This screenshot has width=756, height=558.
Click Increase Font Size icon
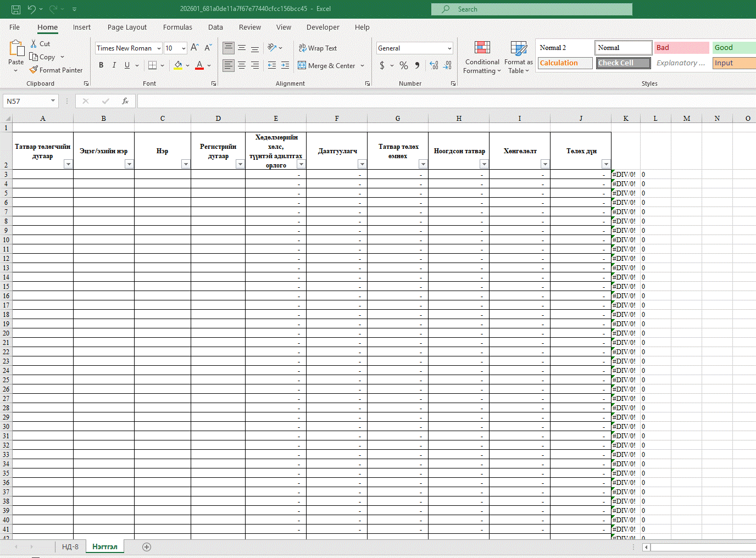[194, 48]
